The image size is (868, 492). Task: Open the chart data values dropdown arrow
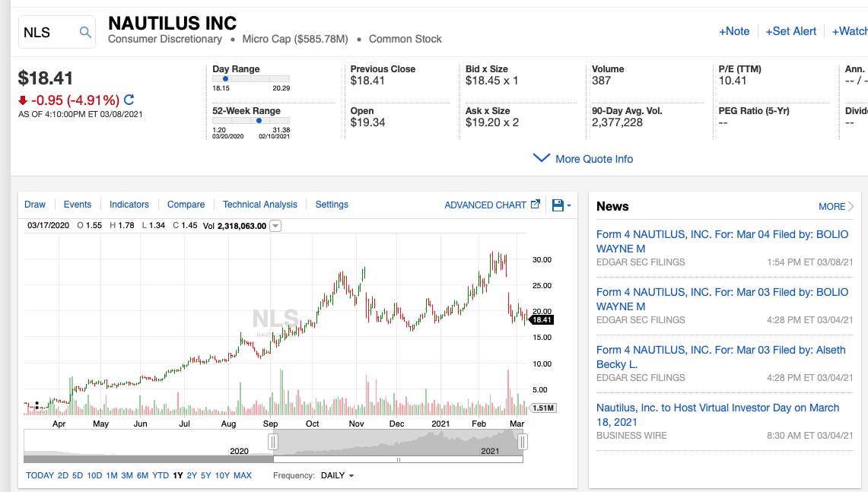click(275, 226)
